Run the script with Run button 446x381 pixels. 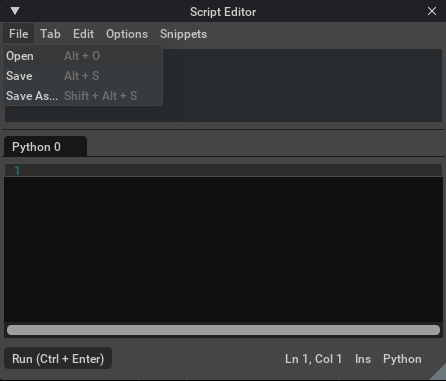click(x=58, y=359)
